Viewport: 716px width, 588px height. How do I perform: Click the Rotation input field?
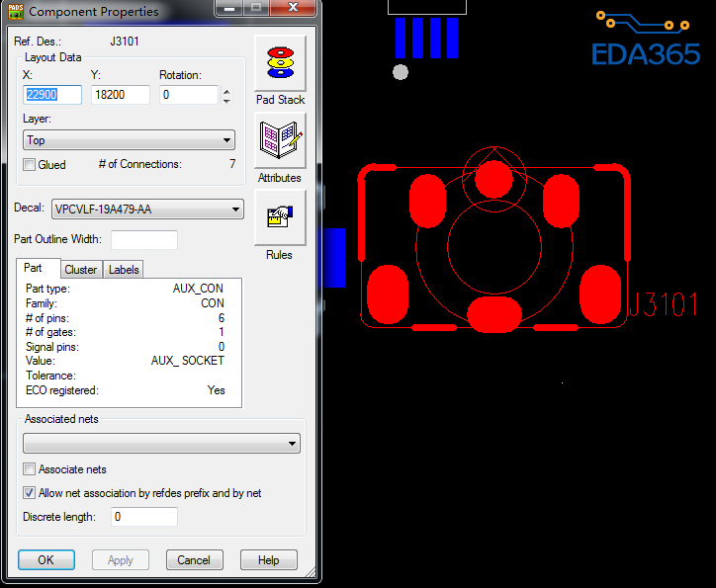[x=189, y=95]
